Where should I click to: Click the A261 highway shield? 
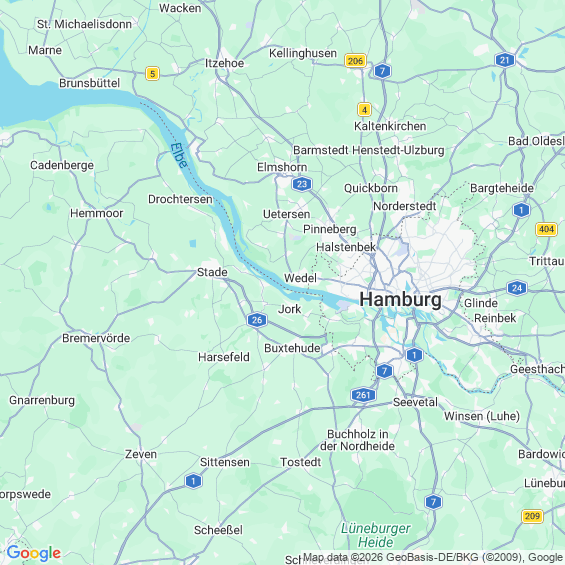(363, 395)
